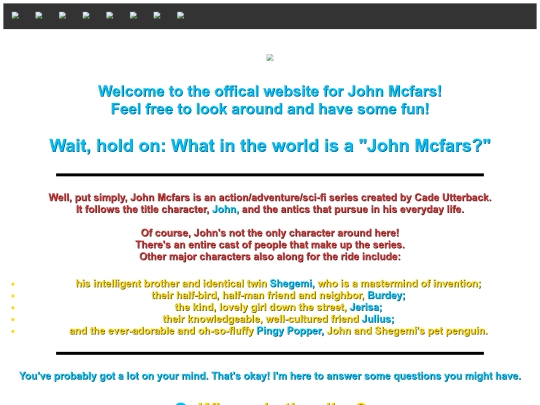Click the third broken image icon in the dark navigation bar

coord(62,15)
